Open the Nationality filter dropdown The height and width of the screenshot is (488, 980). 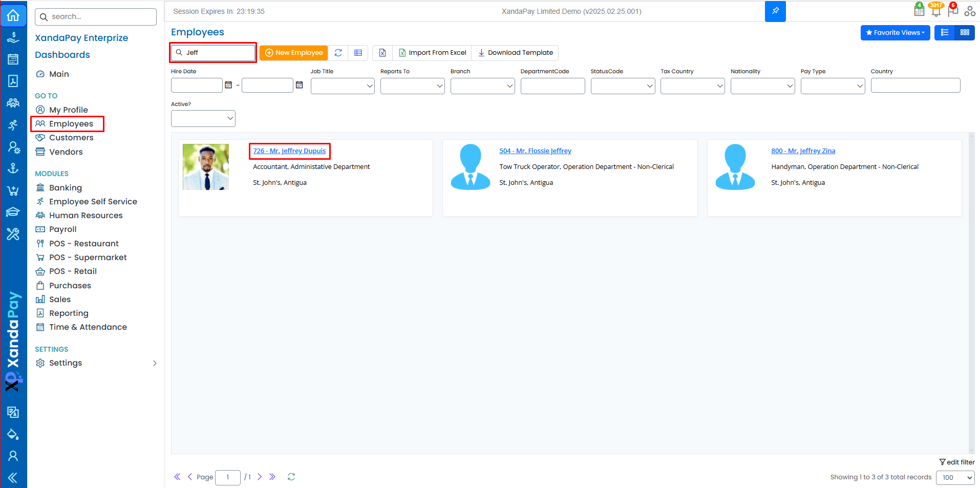pyautogui.click(x=763, y=86)
